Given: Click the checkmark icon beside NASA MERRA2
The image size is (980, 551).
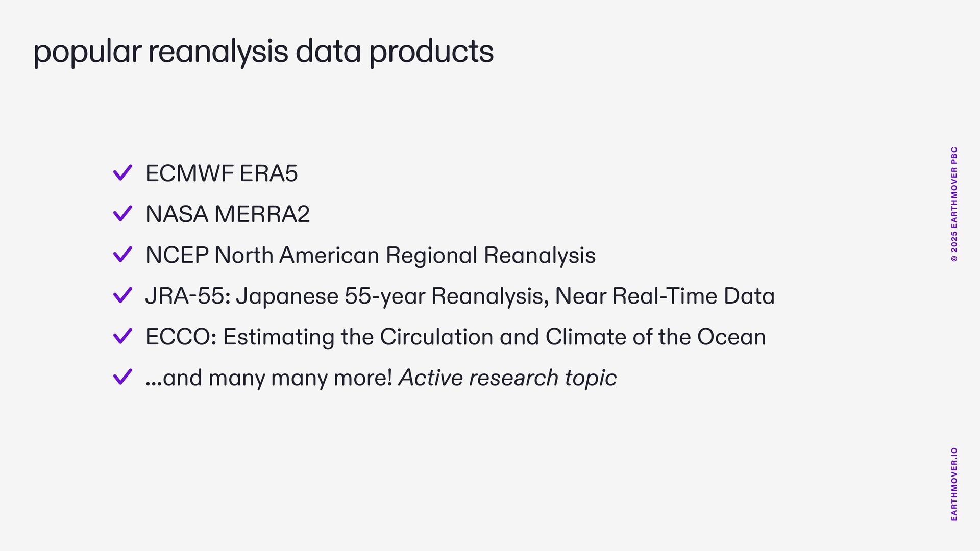Looking at the screenshot, I should [122, 214].
